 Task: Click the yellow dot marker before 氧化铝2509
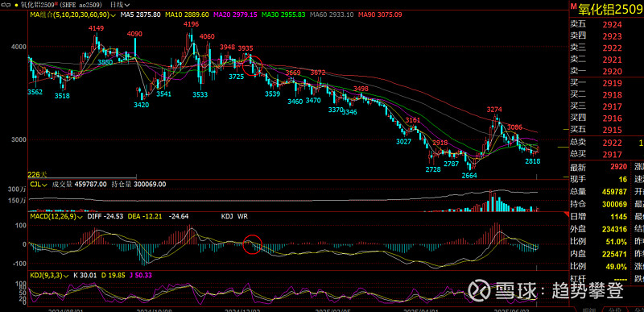(16, 6)
